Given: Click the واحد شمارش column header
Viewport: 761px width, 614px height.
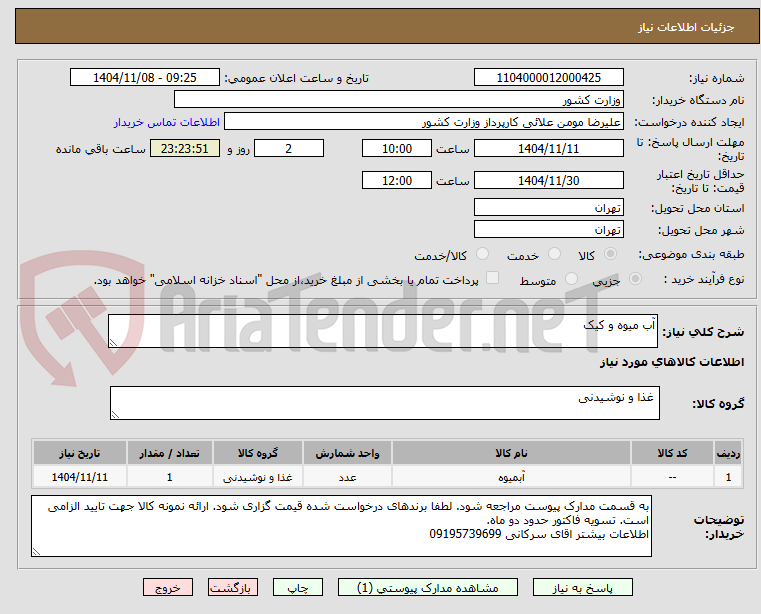Looking at the screenshot, I should click(347, 453).
